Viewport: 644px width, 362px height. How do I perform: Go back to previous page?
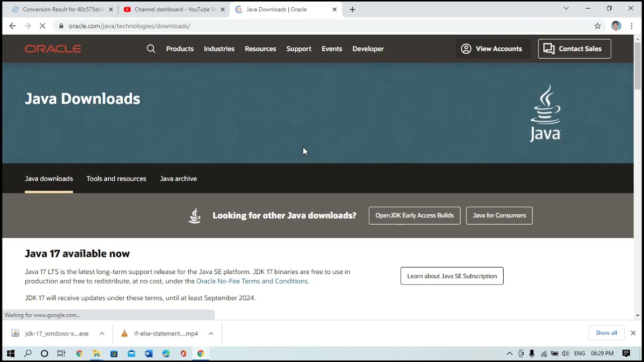point(13,26)
